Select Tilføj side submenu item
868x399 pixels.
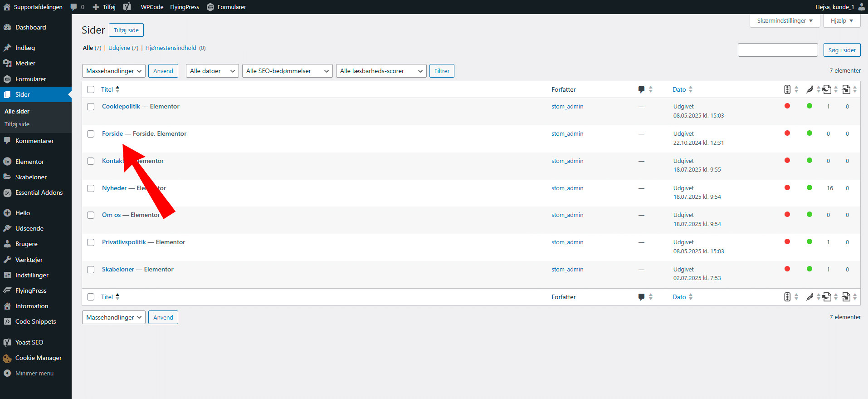(17, 124)
